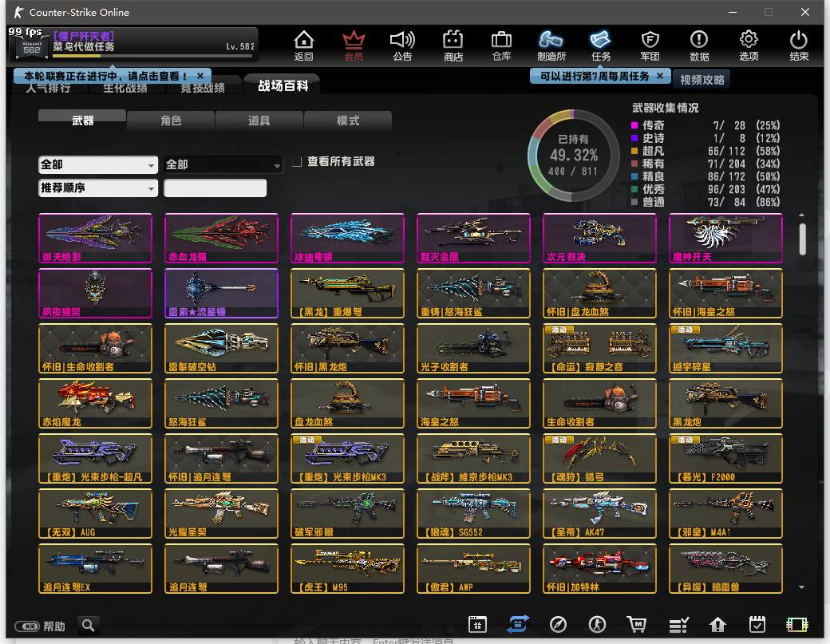Select the 赤血龙骧 weapon card

221,238
